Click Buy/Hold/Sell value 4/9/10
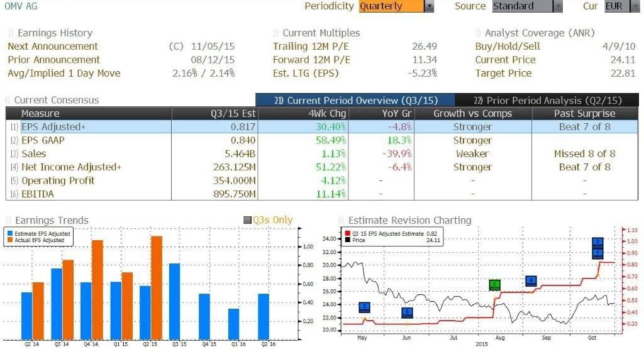Screen dimensions: 644x349 pos(619,47)
